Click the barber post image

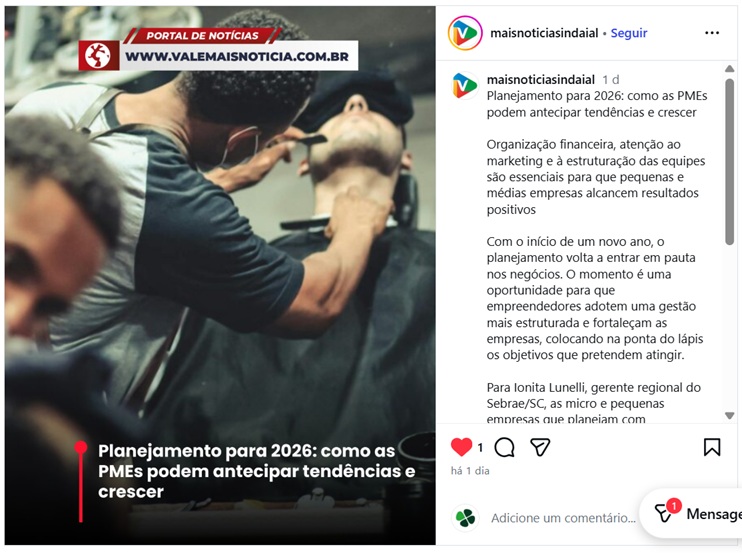(220, 275)
